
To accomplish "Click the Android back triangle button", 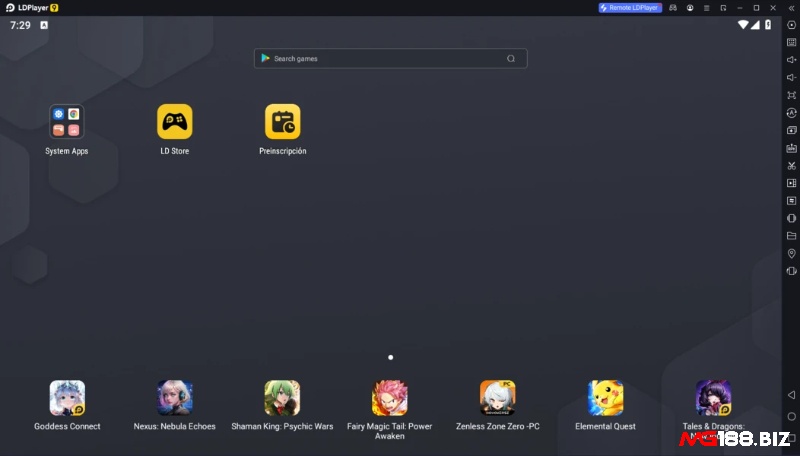I will click(x=791, y=395).
